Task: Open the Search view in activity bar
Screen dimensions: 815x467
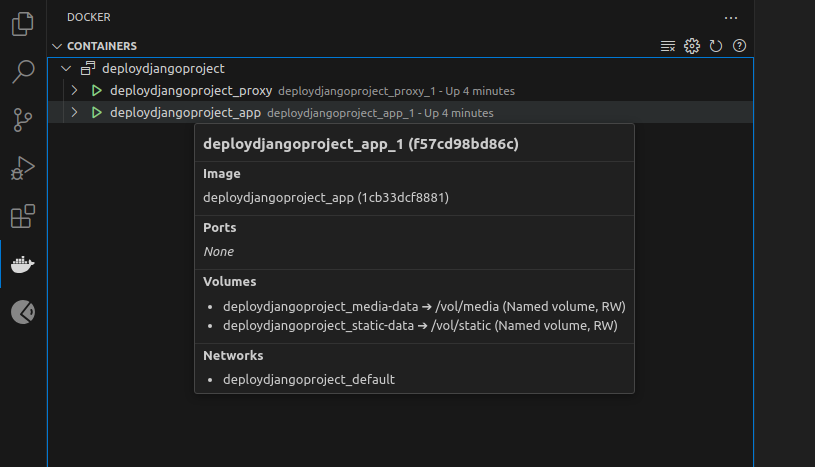Action: click(23, 71)
